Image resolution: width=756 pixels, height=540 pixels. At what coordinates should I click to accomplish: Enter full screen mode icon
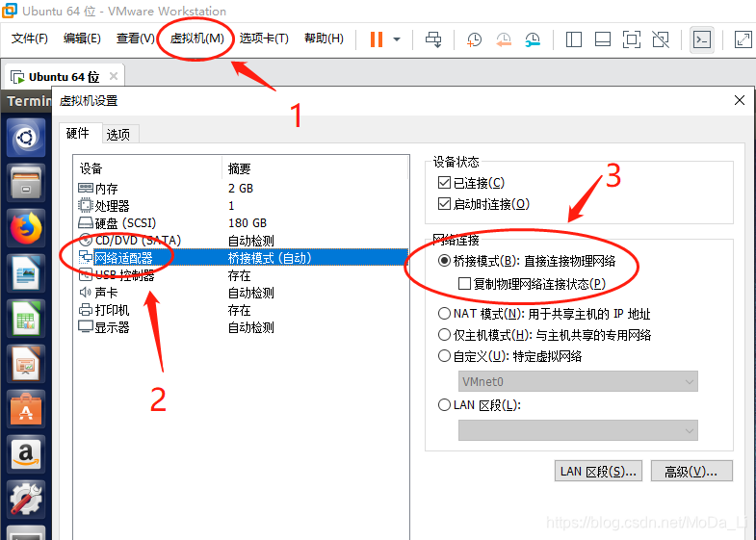[631, 39]
